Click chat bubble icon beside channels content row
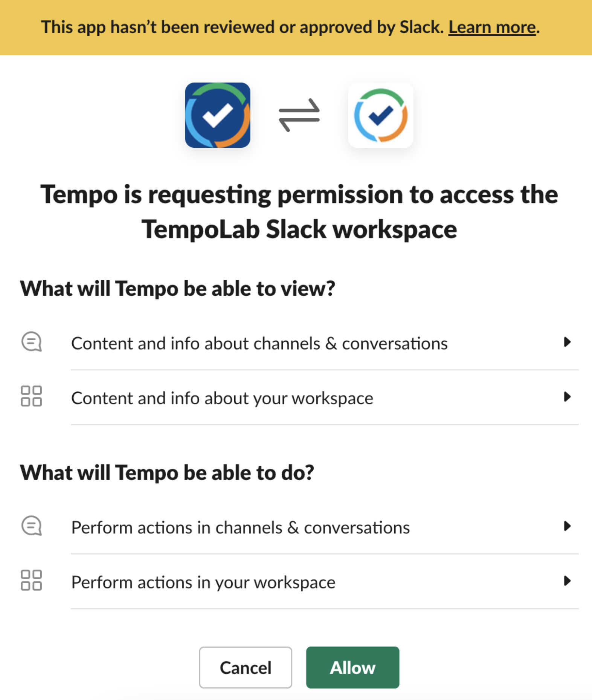 pos(31,342)
